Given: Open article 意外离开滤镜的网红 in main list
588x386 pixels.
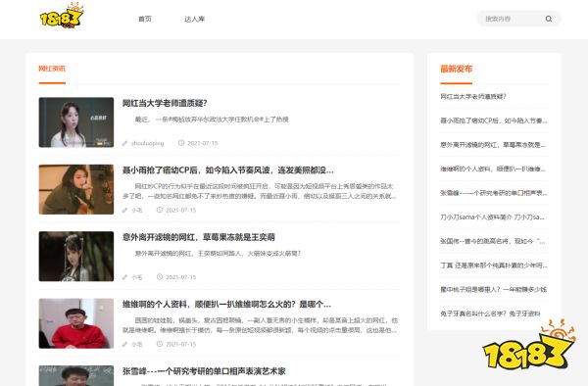Looking at the screenshot, I should pyautogui.click(x=198, y=237).
